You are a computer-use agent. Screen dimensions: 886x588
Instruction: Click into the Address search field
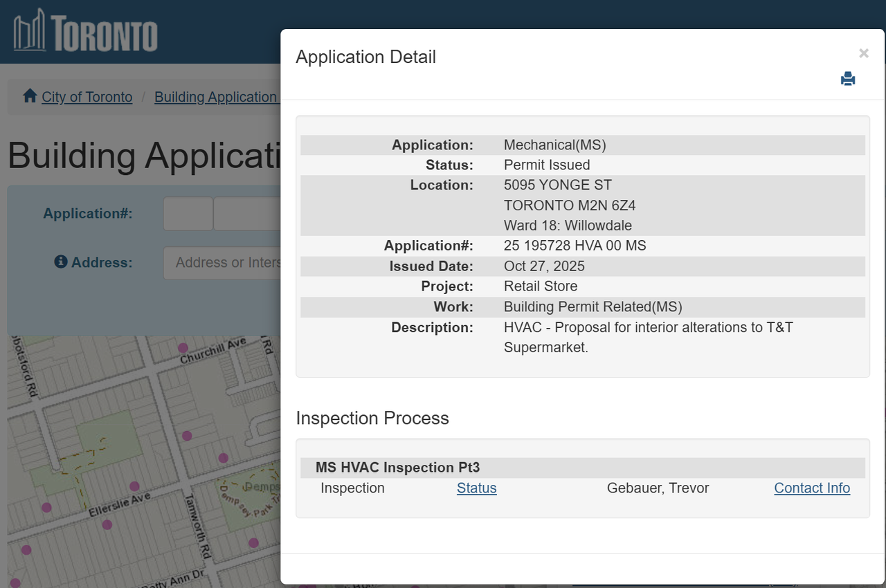pyautogui.click(x=221, y=263)
